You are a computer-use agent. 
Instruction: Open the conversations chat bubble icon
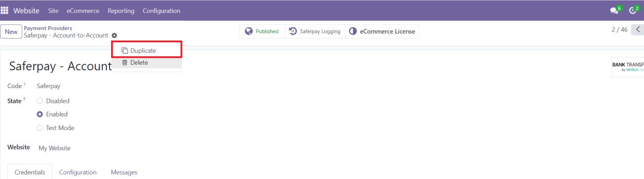(x=614, y=10)
